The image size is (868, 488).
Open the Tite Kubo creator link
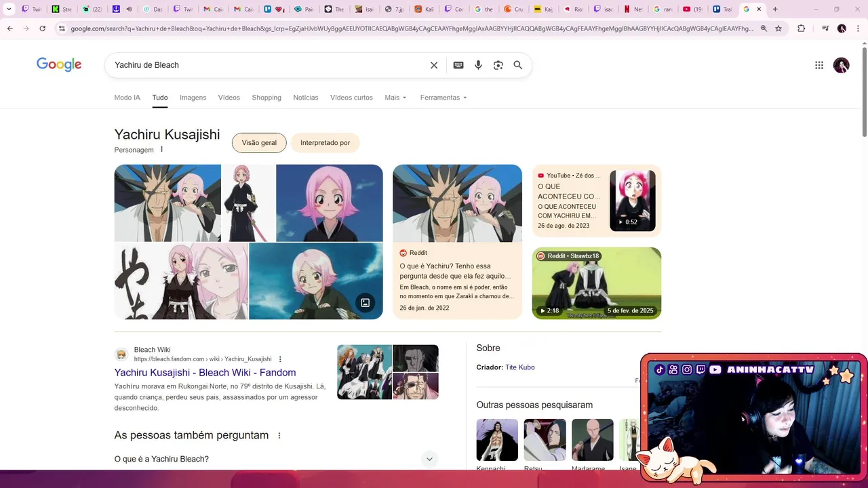coord(520,367)
